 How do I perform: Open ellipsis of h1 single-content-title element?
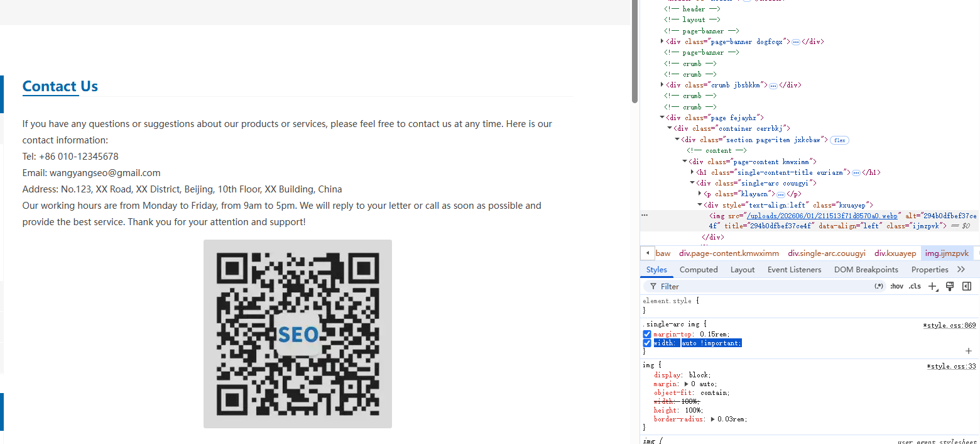(x=856, y=172)
